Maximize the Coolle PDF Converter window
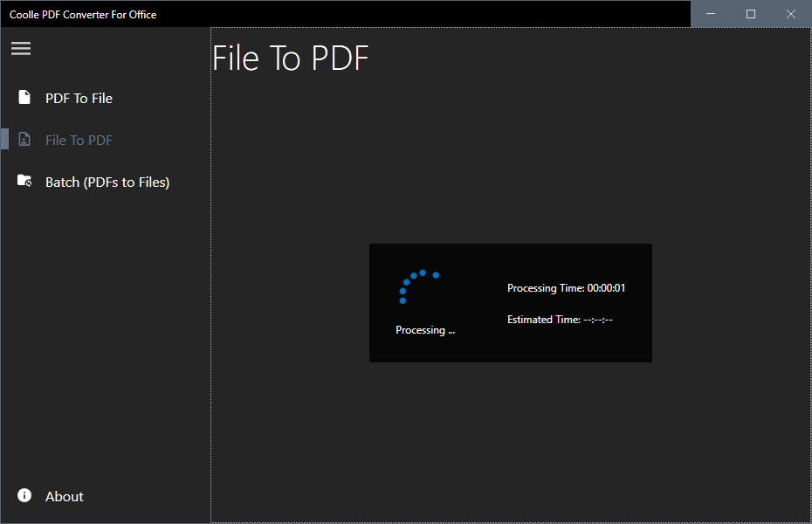Image resolution: width=812 pixels, height=524 pixels. point(751,14)
